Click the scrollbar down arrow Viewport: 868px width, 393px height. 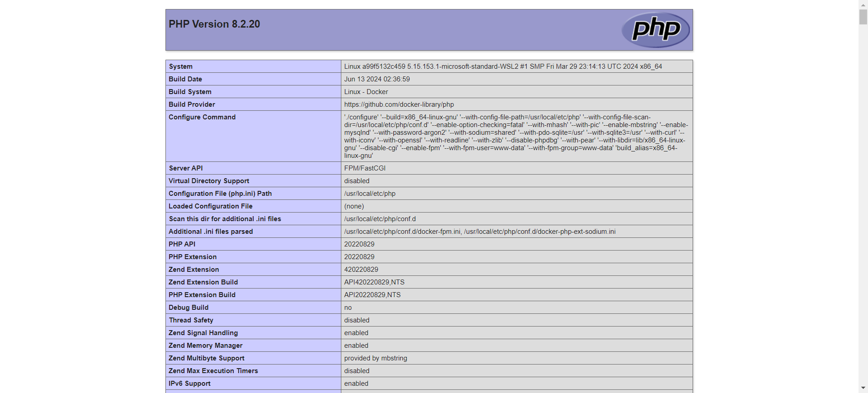(x=863, y=388)
